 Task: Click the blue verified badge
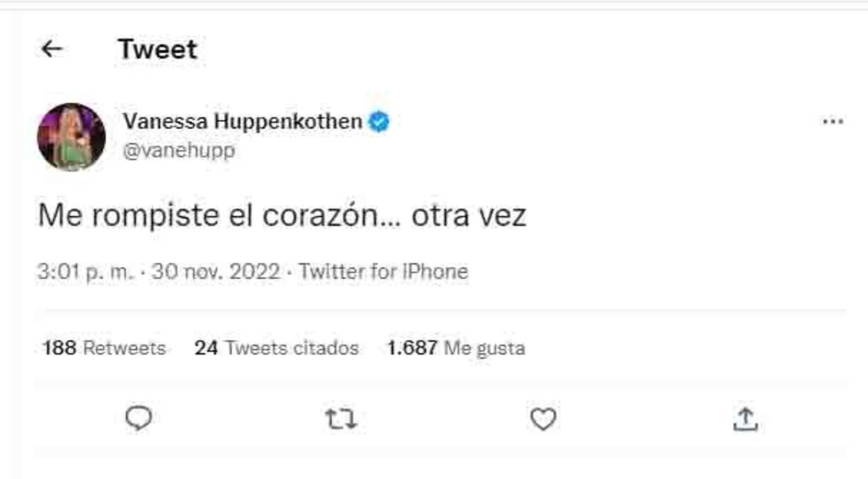coord(378,121)
